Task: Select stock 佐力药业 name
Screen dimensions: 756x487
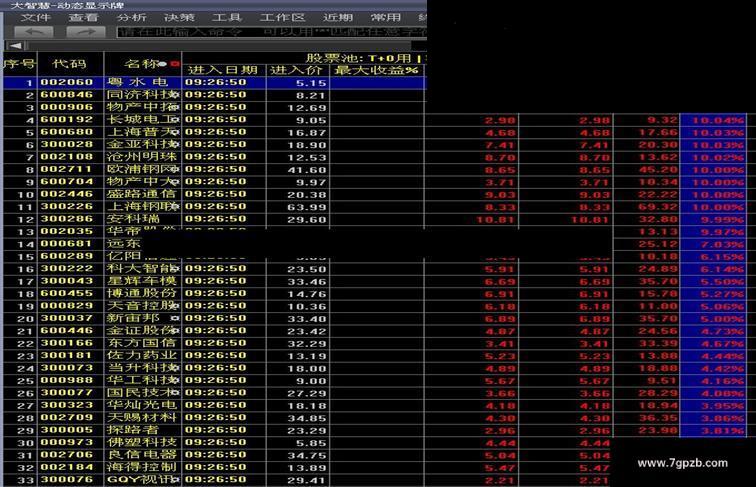Action: tap(142, 355)
